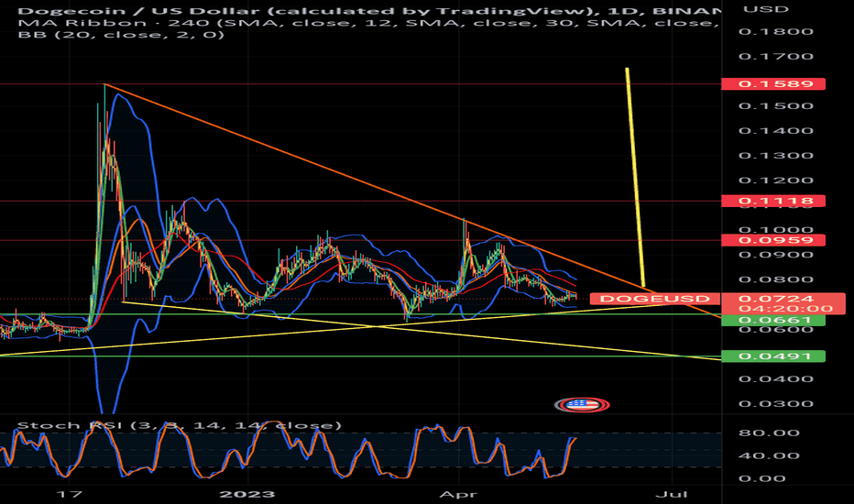
Task: Click the 0.0400 price axis tick
Action: click(x=775, y=379)
